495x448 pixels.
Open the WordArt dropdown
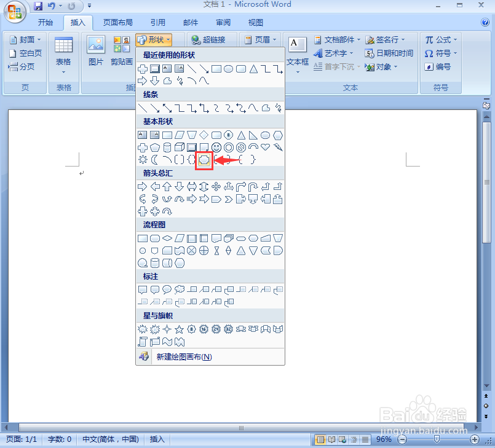point(333,53)
